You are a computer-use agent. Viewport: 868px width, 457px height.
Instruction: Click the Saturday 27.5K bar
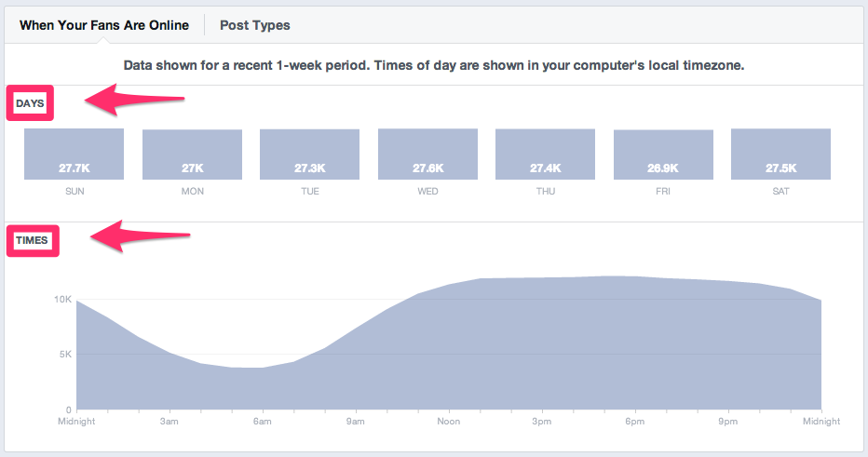point(780,154)
